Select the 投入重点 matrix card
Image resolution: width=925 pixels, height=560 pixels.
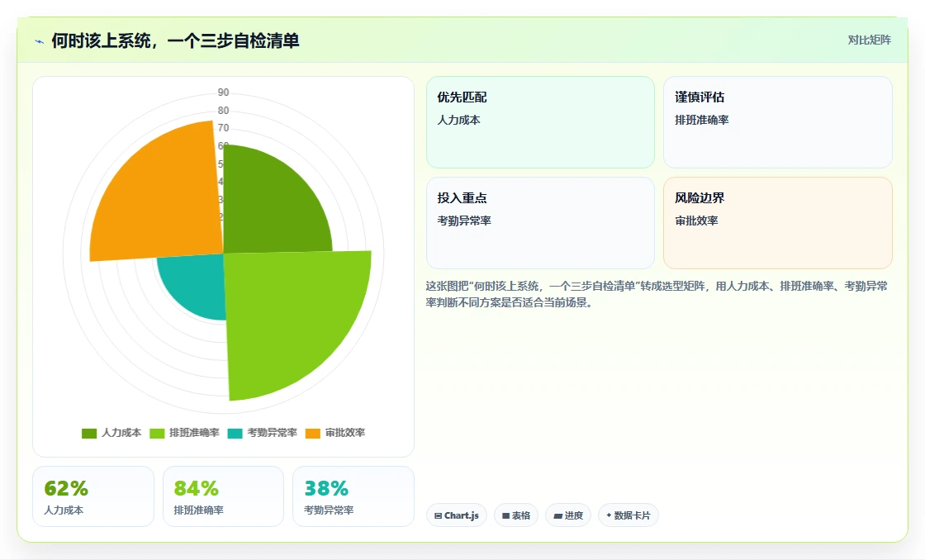[x=540, y=223]
